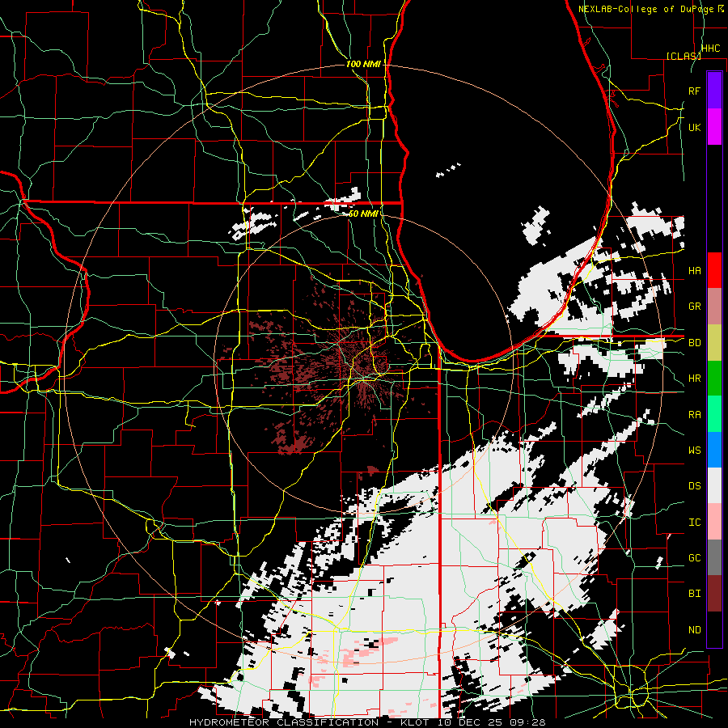The width and height of the screenshot is (728, 728).
Task: Click the magenta UK color swatch
Action: pyautogui.click(x=714, y=127)
